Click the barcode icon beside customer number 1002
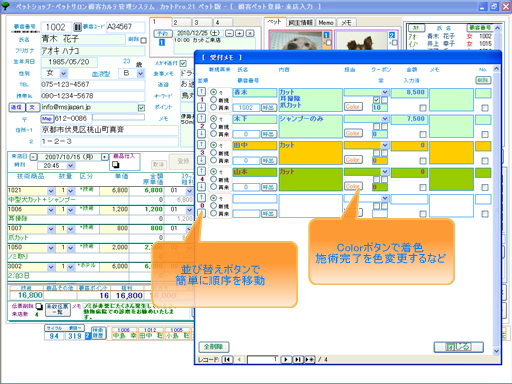Viewport: 512px width, 384px height. tap(77, 27)
